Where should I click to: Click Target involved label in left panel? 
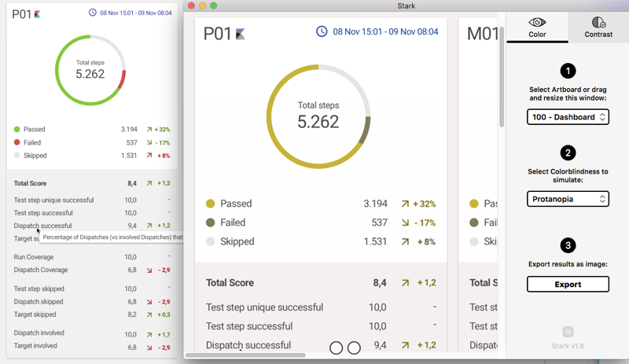point(35,346)
